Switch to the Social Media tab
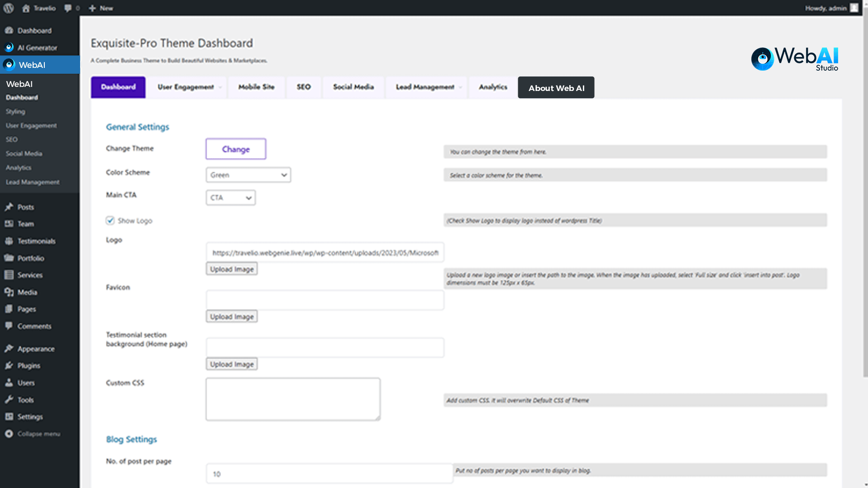 point(353,87)
